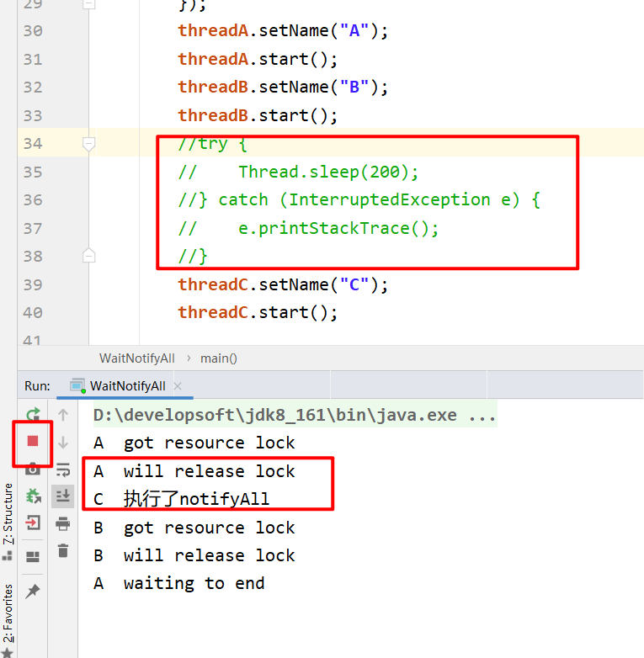Click the Exit icon in Run toolbar

(33, 523)
